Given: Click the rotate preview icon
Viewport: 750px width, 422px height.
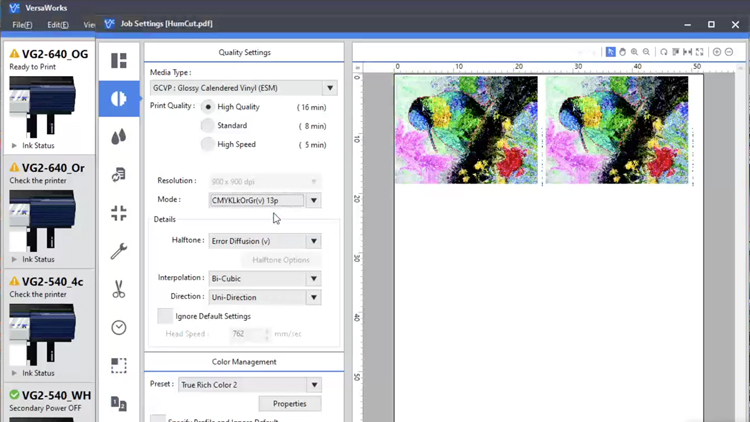Looking at the screenshot, I should [x=663, y=52].
